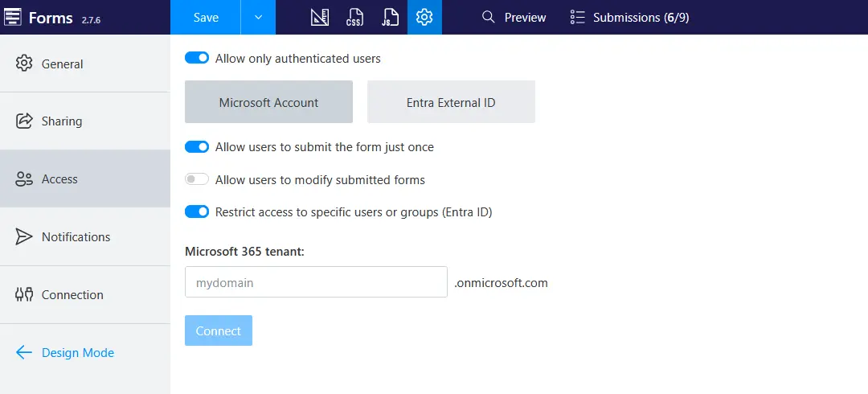Click the Preview link text
The image size is (868, 394).
coord(526,17)
